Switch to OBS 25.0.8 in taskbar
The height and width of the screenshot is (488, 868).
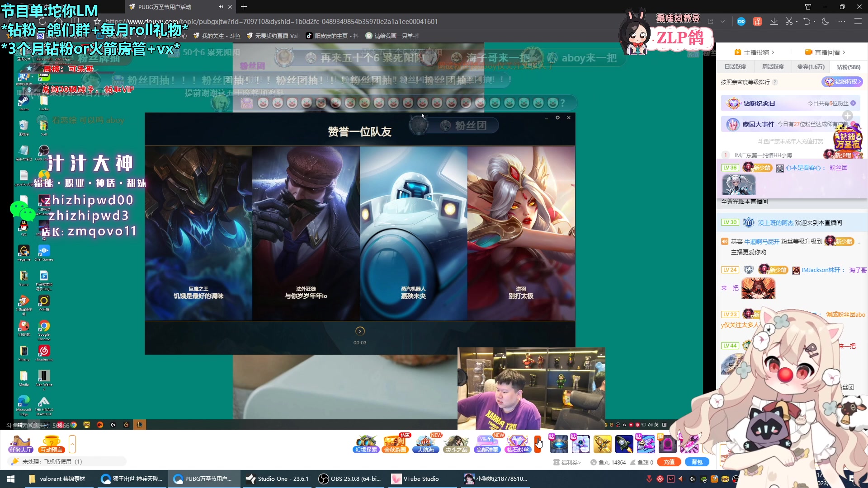350,479
